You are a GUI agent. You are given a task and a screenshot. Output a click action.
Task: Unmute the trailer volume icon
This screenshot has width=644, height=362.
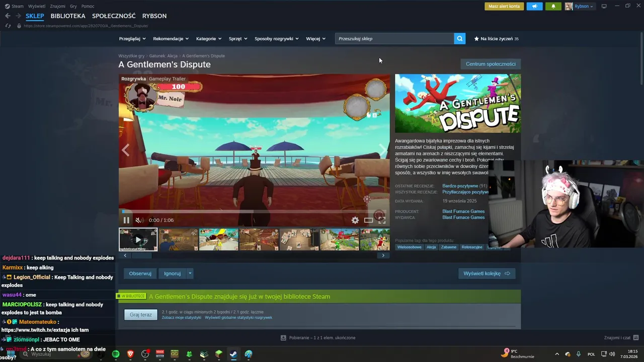139,220
